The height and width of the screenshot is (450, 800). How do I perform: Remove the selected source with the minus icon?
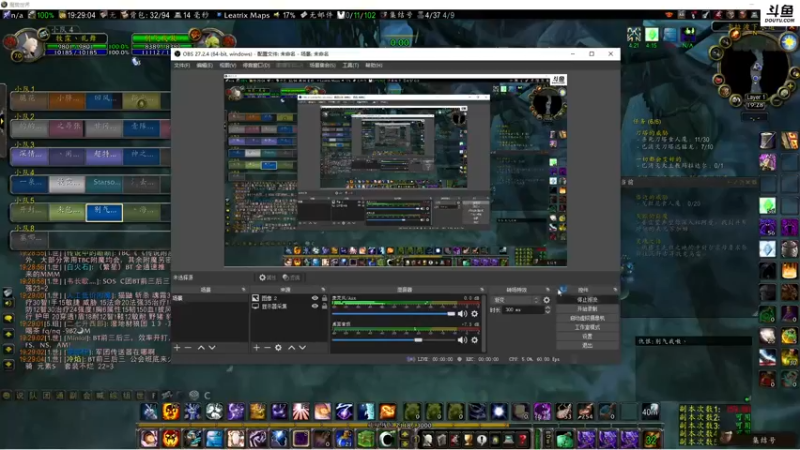tap(267, 347)
